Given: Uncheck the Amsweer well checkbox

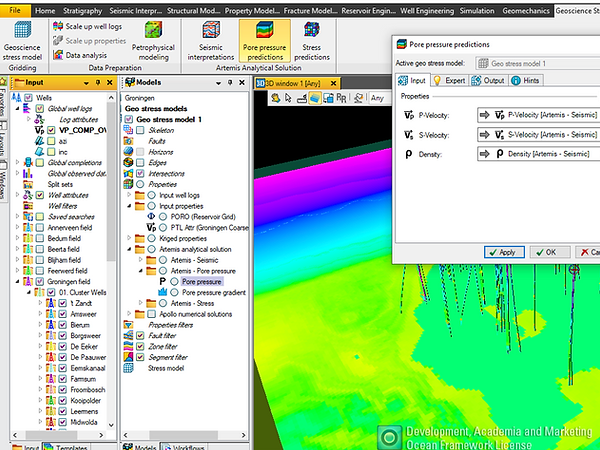Looking at the screenshot, I should pos(62,313).
